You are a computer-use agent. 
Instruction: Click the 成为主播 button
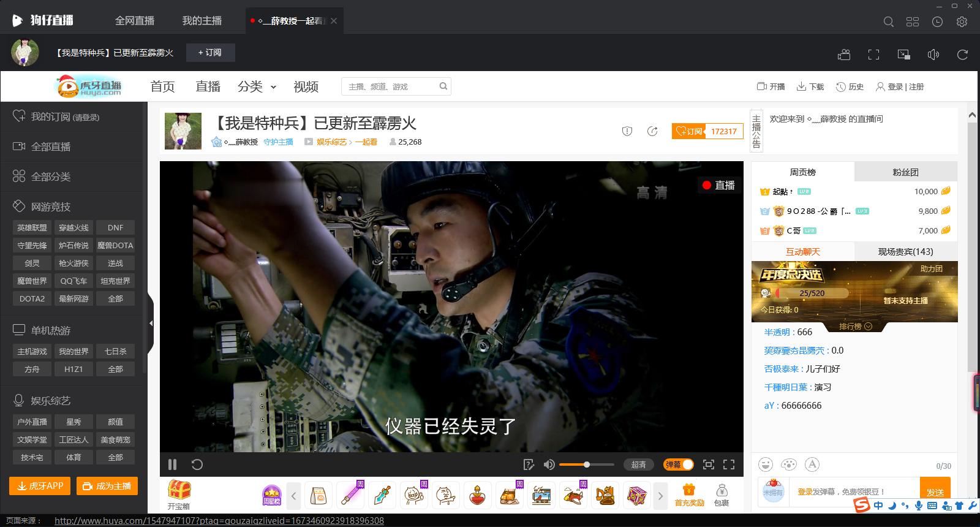[107, 486]
